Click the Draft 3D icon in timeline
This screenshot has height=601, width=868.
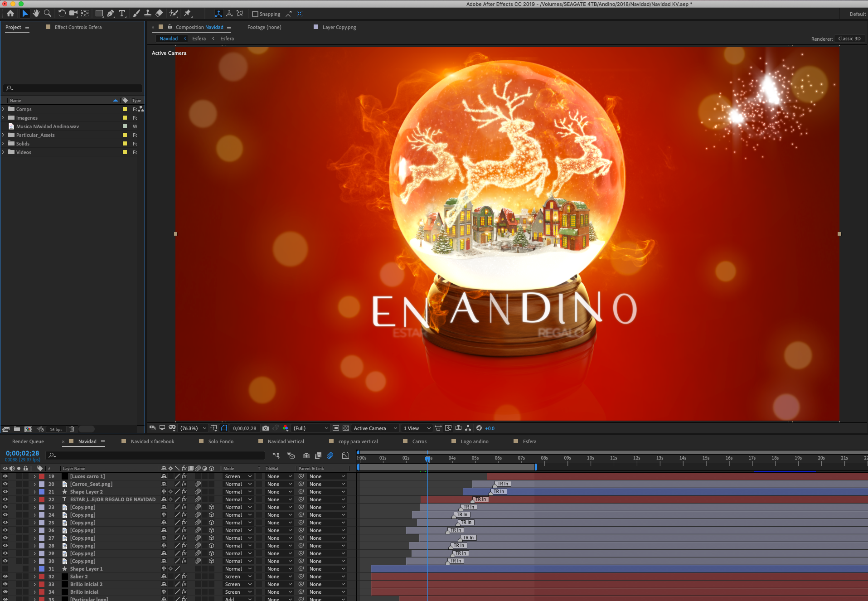pos(291,456)
